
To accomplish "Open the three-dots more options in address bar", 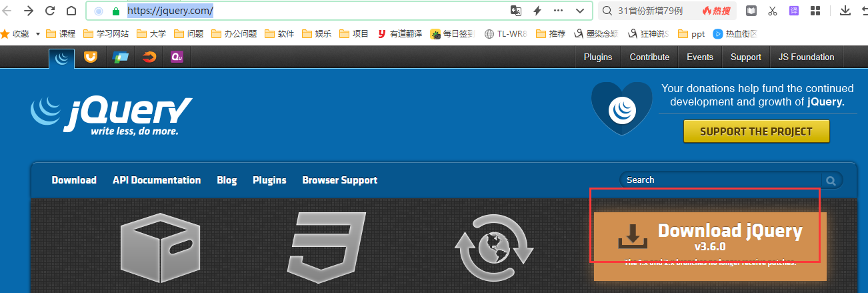I will [x=559, y=11].
